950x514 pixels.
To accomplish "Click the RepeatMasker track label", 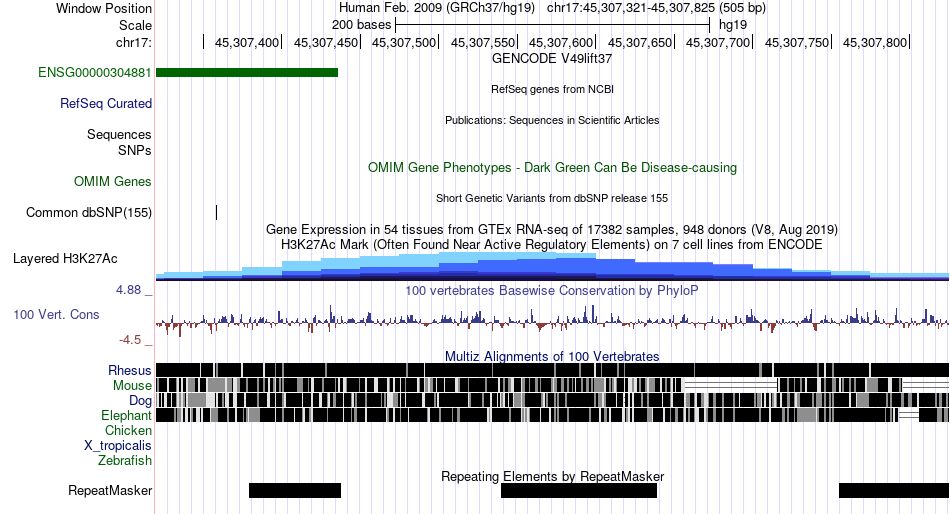I will 110,490.
